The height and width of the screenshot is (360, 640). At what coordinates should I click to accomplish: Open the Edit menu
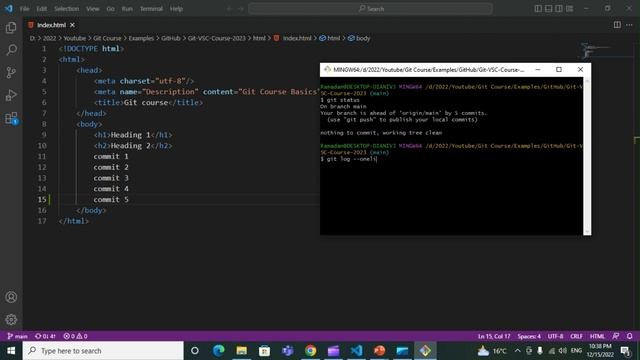(x=42, y=9)
